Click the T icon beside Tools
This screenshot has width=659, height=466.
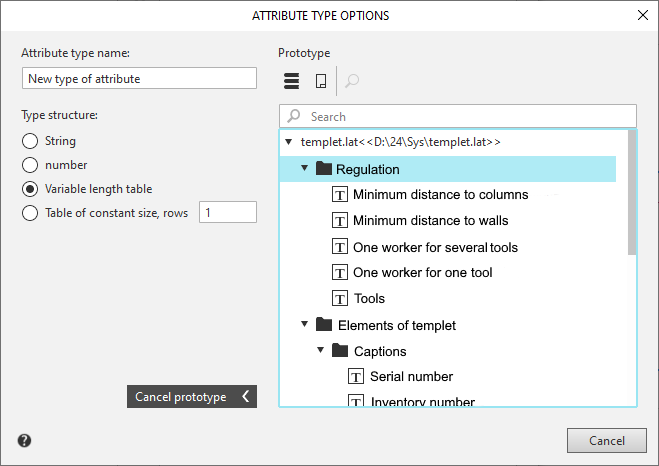[x=339, y=298]
